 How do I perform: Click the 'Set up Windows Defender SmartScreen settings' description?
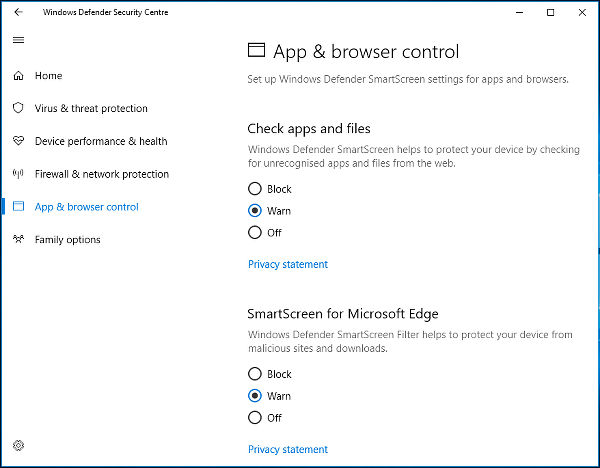408,80
